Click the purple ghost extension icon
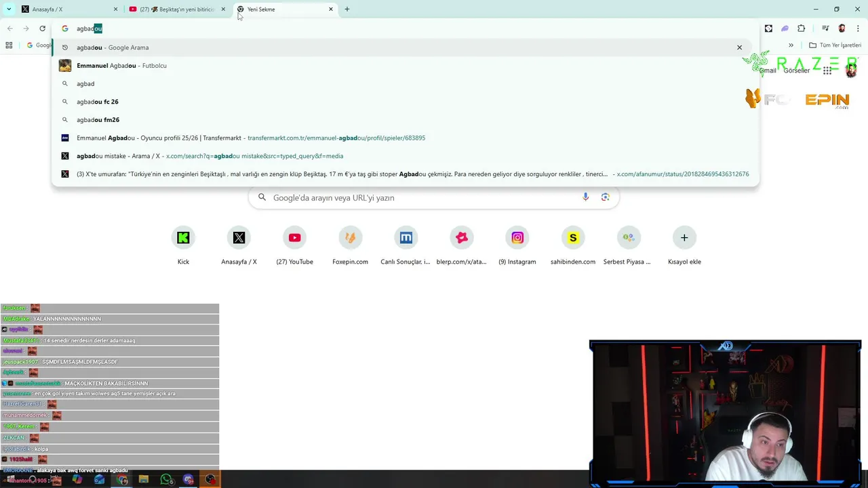Image resolution: width=868 pixels, height=488 pixels. tap(785, 28)
